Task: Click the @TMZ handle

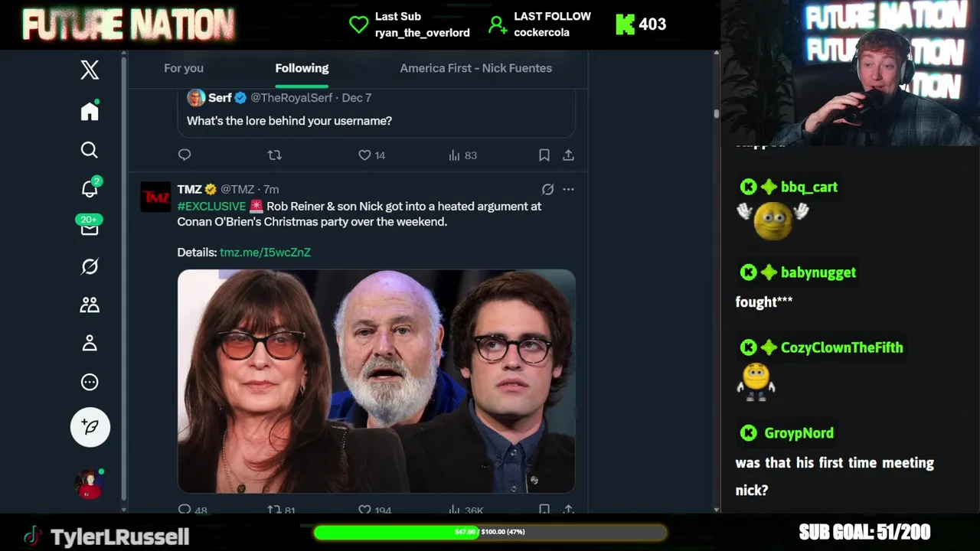Action: (x=237, y=189)
